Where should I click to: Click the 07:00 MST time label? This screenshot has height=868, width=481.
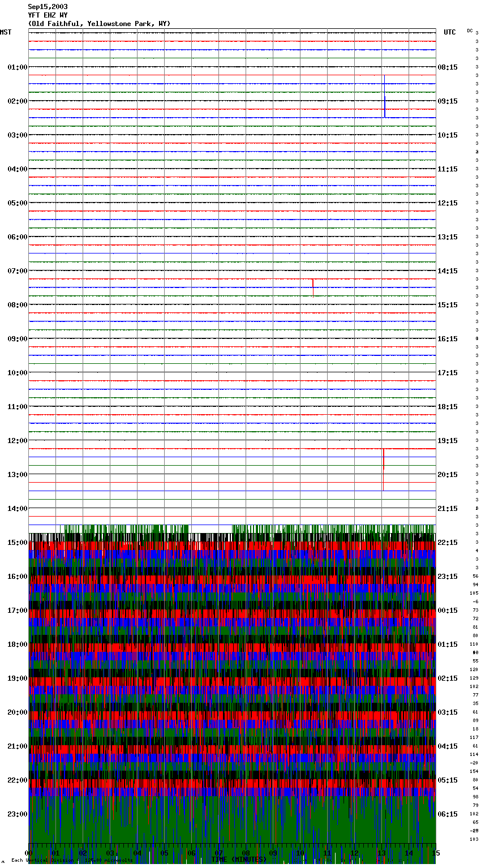(18, 271)
